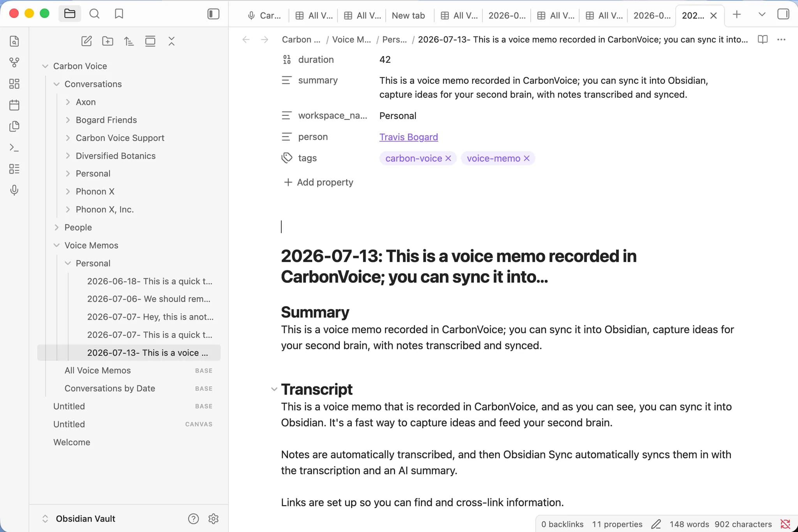Viewport: 798px width, 532px height.
Task: Click the Pers... breadcrumb
Action: (394, 39)
